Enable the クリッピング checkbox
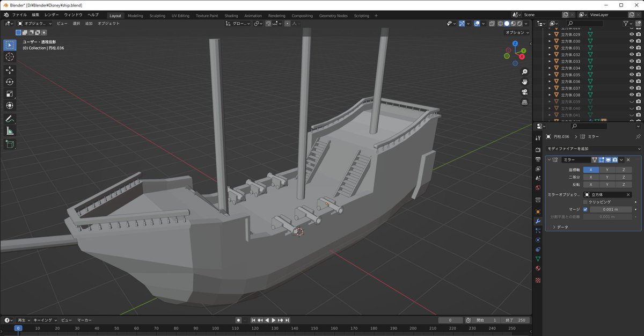The image size is (644, 336). [586, 202]
